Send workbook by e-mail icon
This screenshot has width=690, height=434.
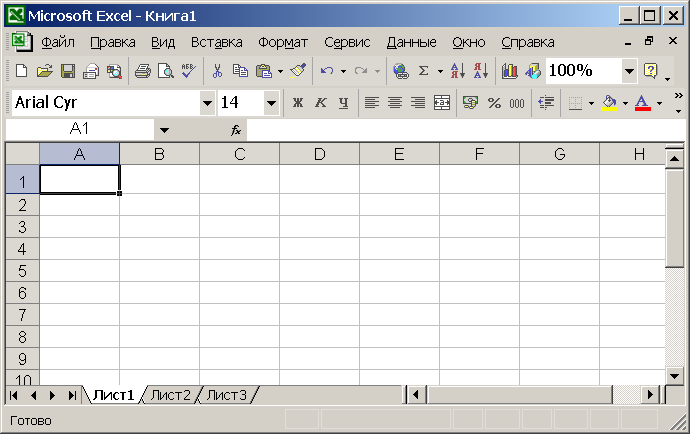(x=91, y=70)
